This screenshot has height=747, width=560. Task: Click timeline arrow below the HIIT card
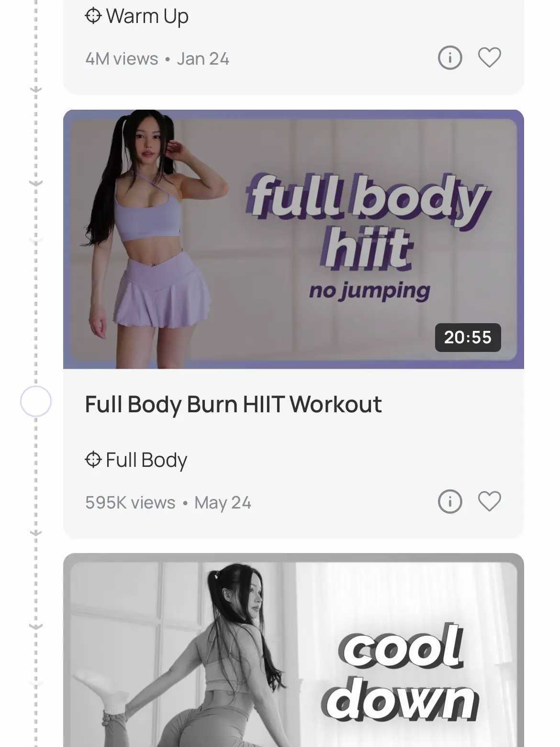click(36, 532)
